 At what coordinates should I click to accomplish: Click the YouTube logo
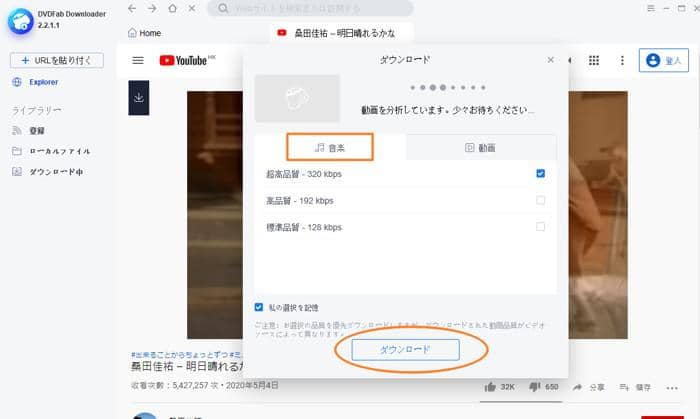(187, 60)
